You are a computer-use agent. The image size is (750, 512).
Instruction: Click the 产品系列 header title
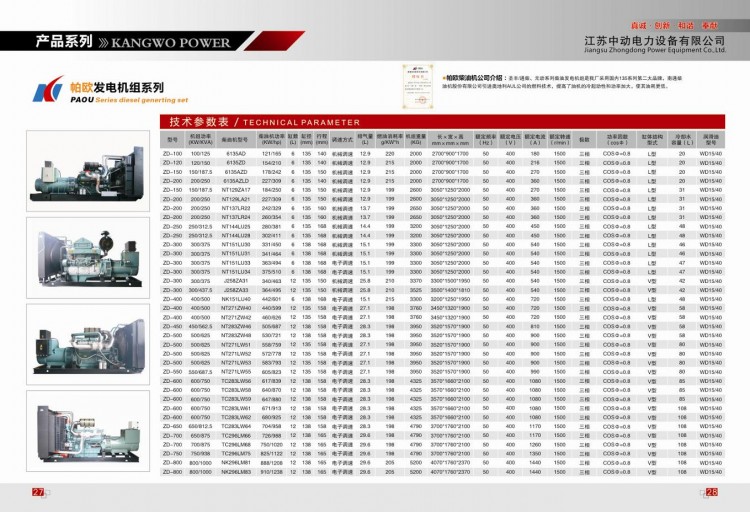(x=64, y=41)
